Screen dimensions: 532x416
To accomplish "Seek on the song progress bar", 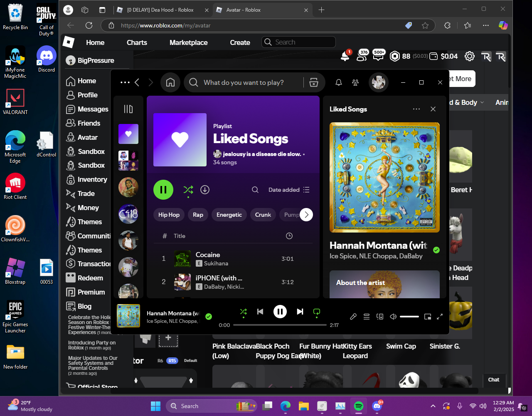I will click(280, 325).
